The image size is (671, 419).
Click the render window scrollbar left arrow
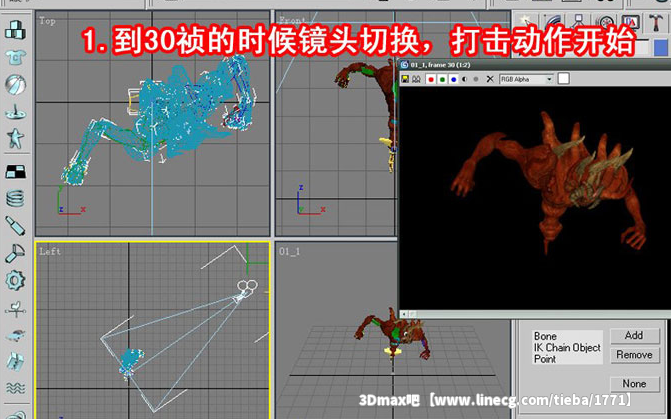[x=404, y=314]
